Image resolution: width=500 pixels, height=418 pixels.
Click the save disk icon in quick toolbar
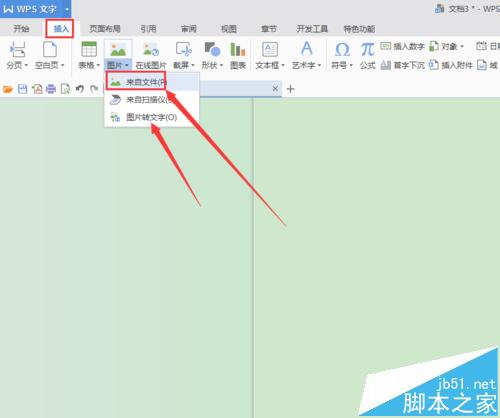coord(22,89)
